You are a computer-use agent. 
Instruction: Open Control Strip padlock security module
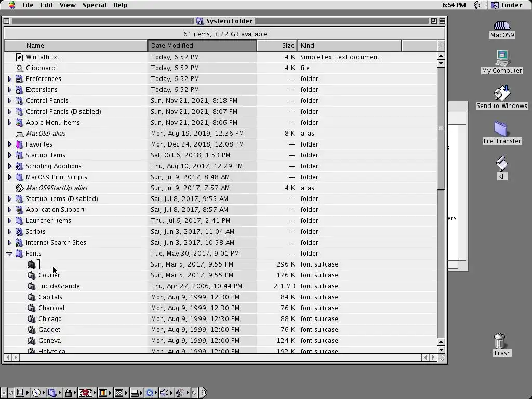click(x=70, y=393)
